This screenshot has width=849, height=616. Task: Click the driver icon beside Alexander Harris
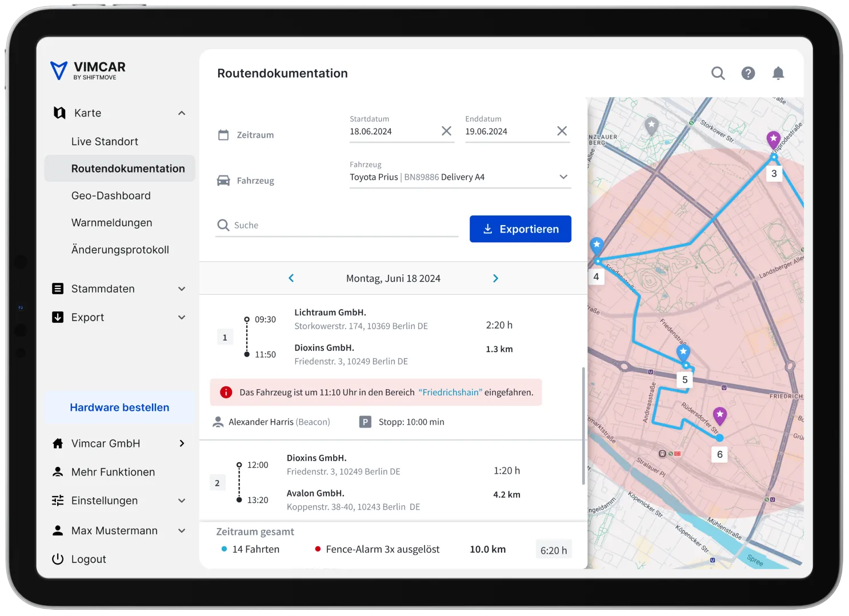[218, 422]
